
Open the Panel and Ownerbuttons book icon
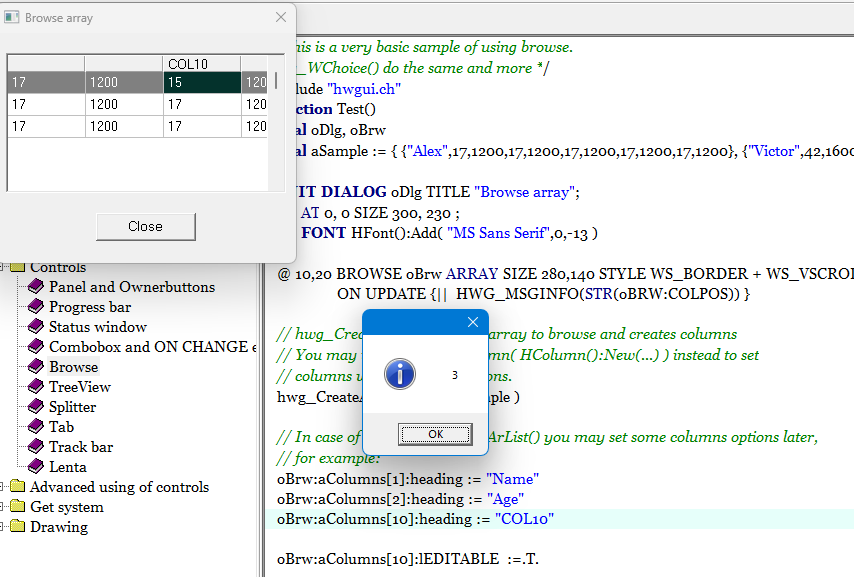36,287
